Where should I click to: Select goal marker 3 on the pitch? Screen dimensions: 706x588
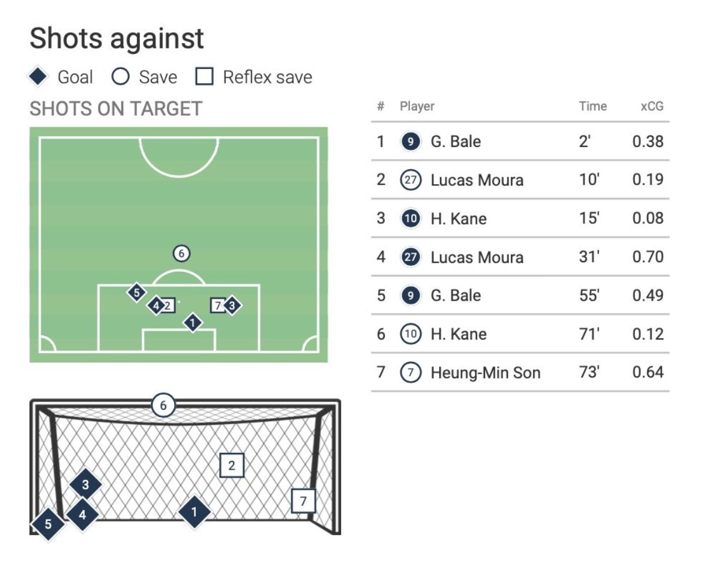[x=232, y=305]
